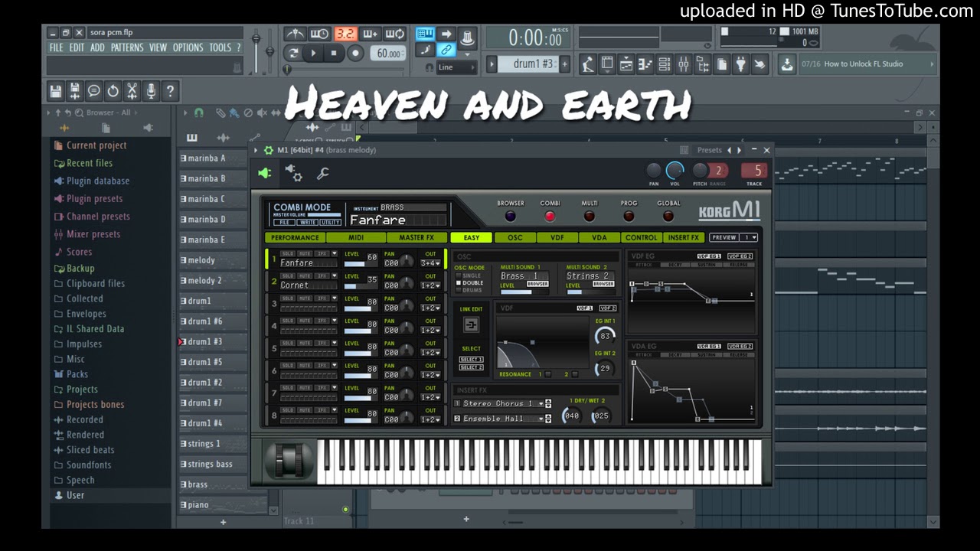The image size is (980, 551).
Task: Open the browser tree view icon
Action: (703, 64)
